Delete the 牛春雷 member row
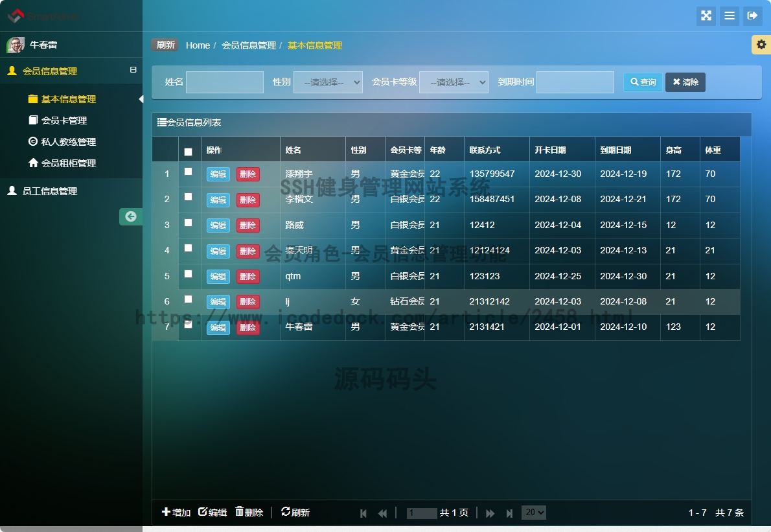 [247, 327]
